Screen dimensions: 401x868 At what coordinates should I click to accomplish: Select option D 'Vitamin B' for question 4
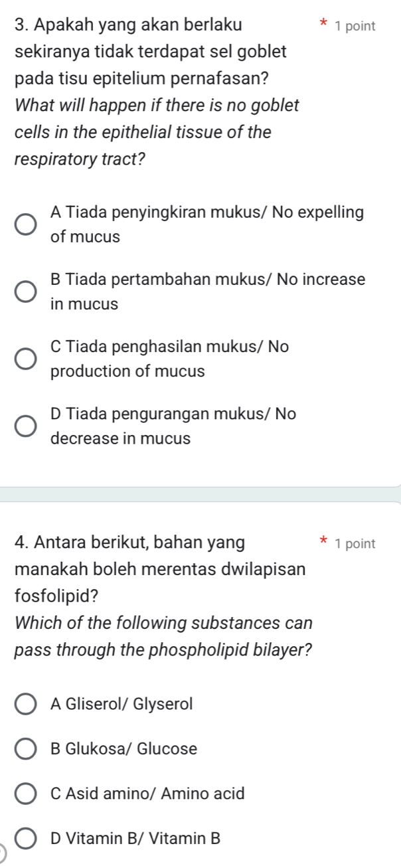click(25, 837)
